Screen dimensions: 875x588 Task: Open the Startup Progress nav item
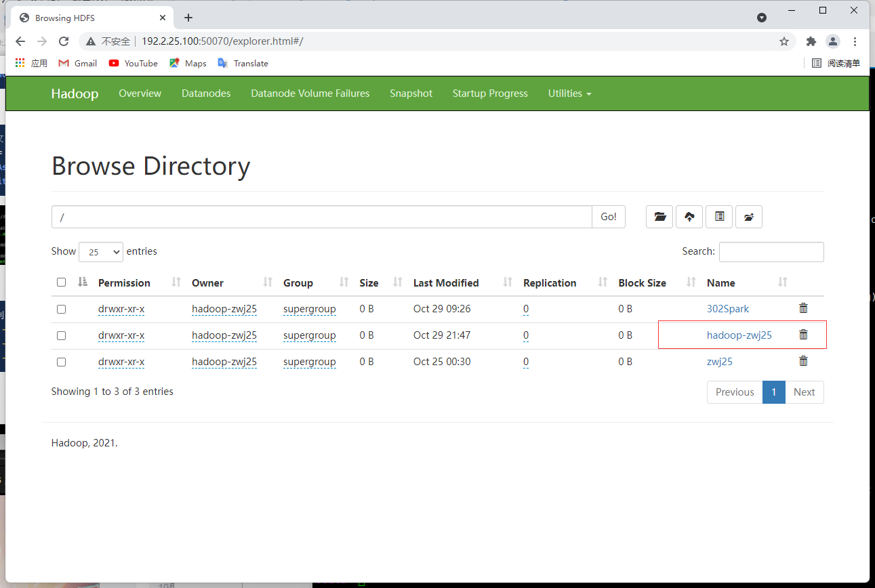pos(490,93)
